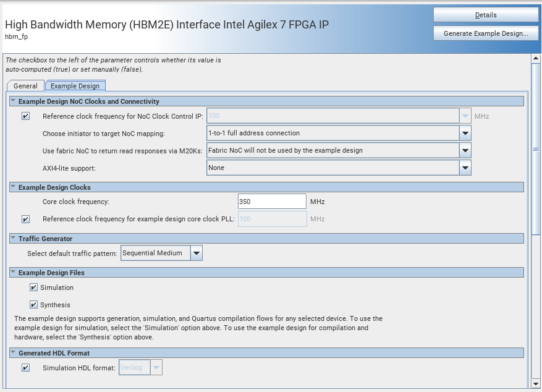Viewport: 542px width, 392px height.
Task: Collapse the Example Design Files section
Action: tap(13, 273)
